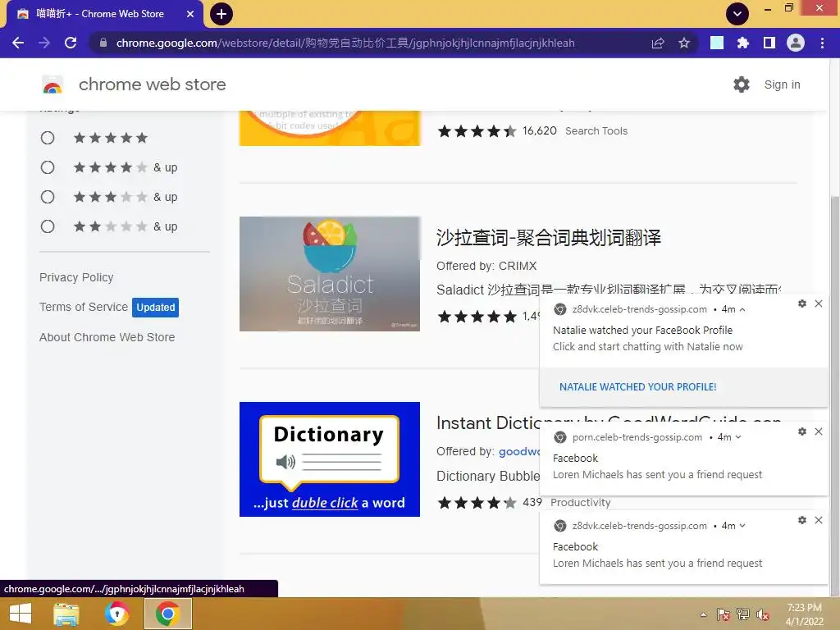Open the Chrome profile avatar menu
Viewport: 840px width, 630px height.
[796, 43]
